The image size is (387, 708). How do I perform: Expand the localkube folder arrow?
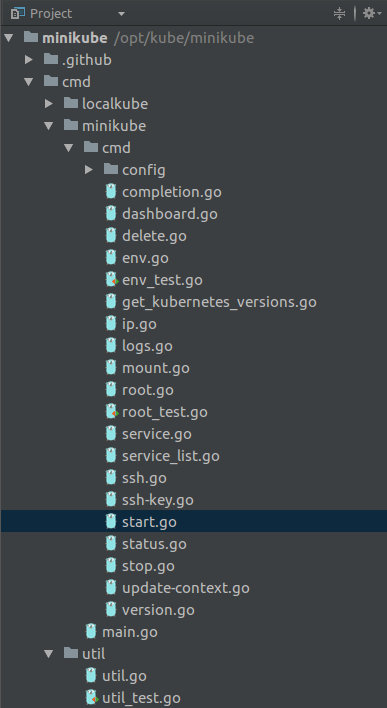(x=49, y=104)
